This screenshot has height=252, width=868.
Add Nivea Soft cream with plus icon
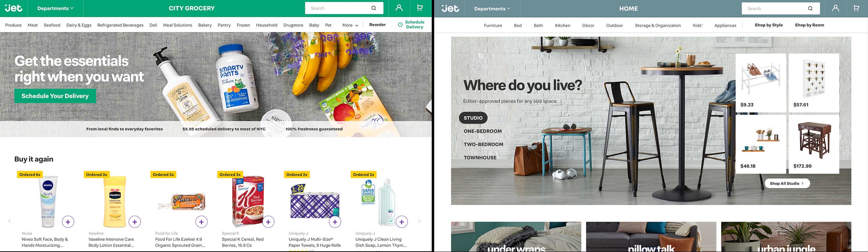point(68,222)
